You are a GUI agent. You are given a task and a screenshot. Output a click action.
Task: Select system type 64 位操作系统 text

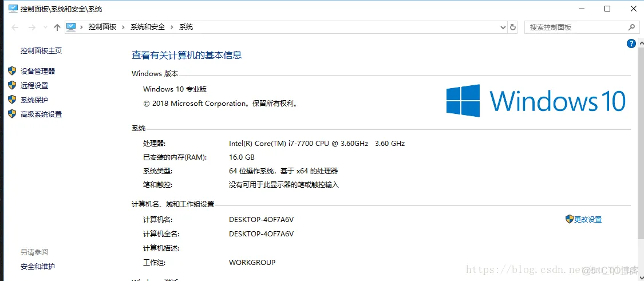point(283,171)
